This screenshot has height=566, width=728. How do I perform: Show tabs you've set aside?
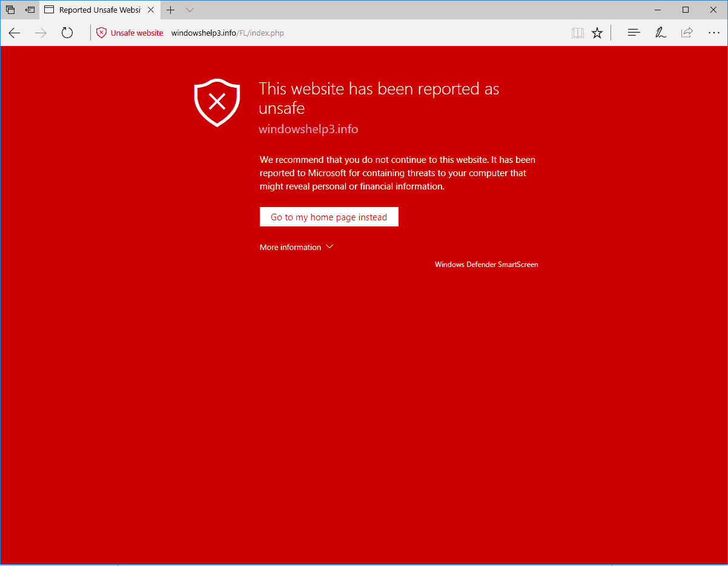(10, 10)
